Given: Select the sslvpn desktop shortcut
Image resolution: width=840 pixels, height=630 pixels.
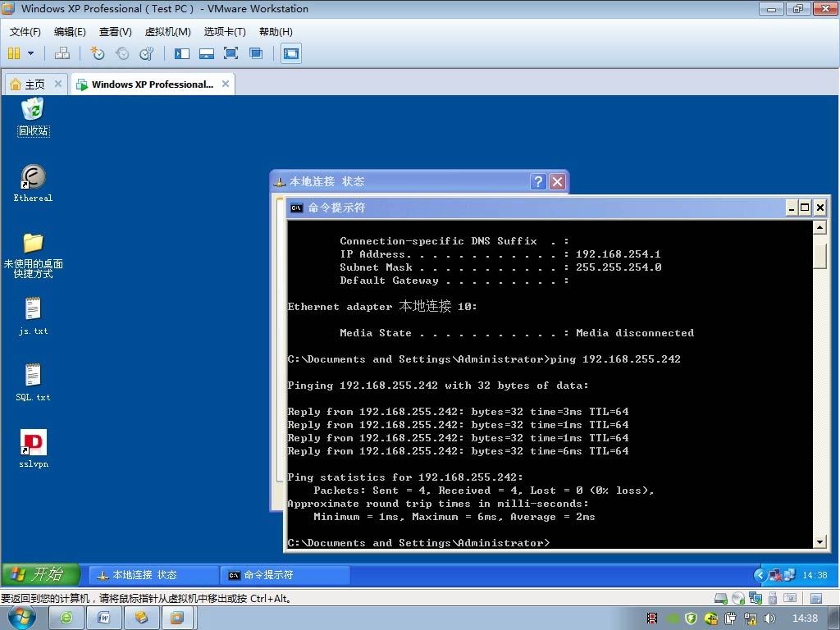Looking at the screenshot, I should [x=33, y=449].
